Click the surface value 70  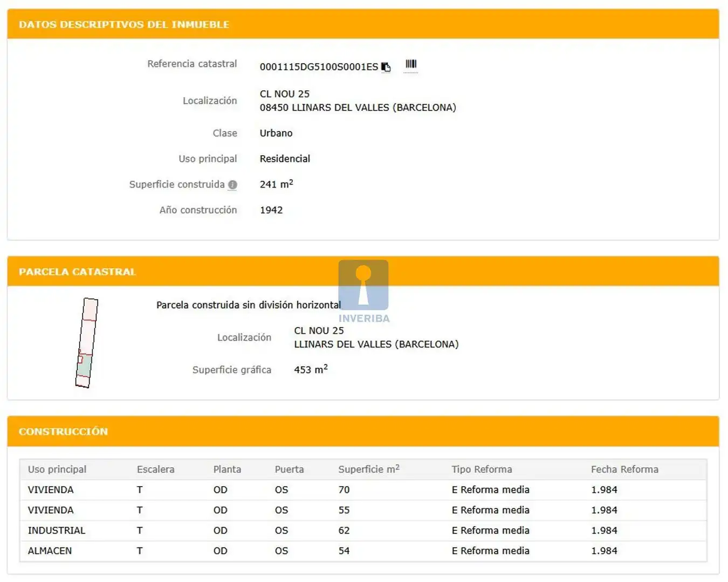coord(344,490)
